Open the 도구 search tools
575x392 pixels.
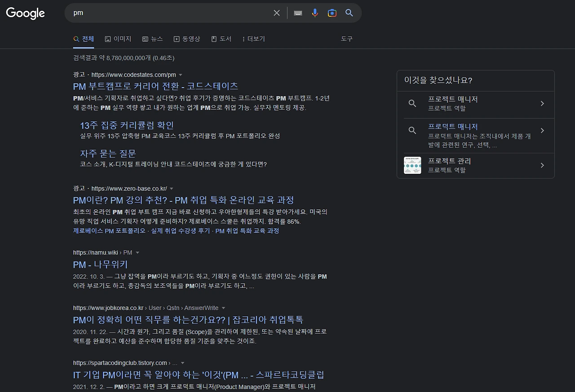tap(347, 39)
